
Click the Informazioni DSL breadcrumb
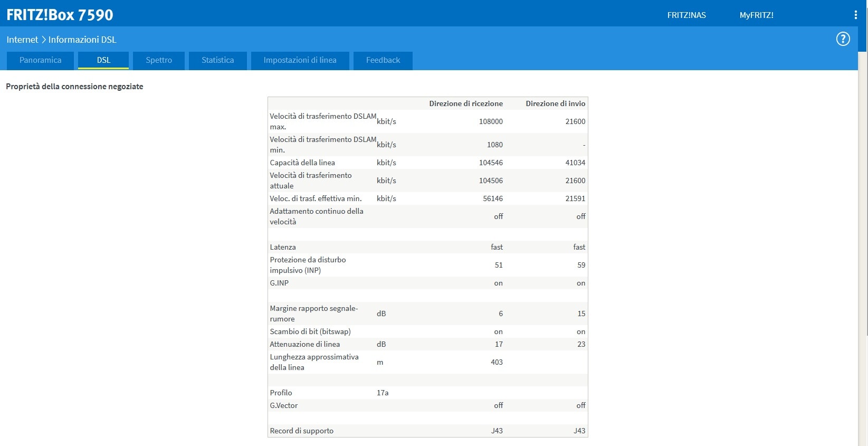pyautogui.click(x=82, y=40)
